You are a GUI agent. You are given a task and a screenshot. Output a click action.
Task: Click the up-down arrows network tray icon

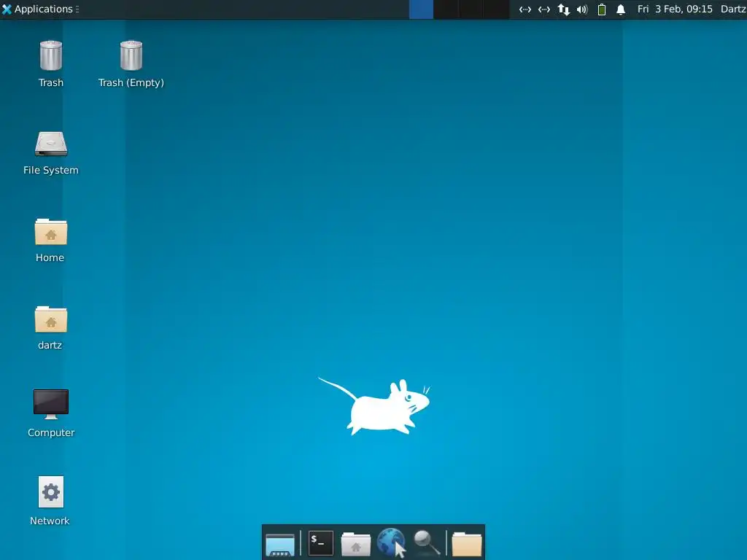tap(564, 9)
